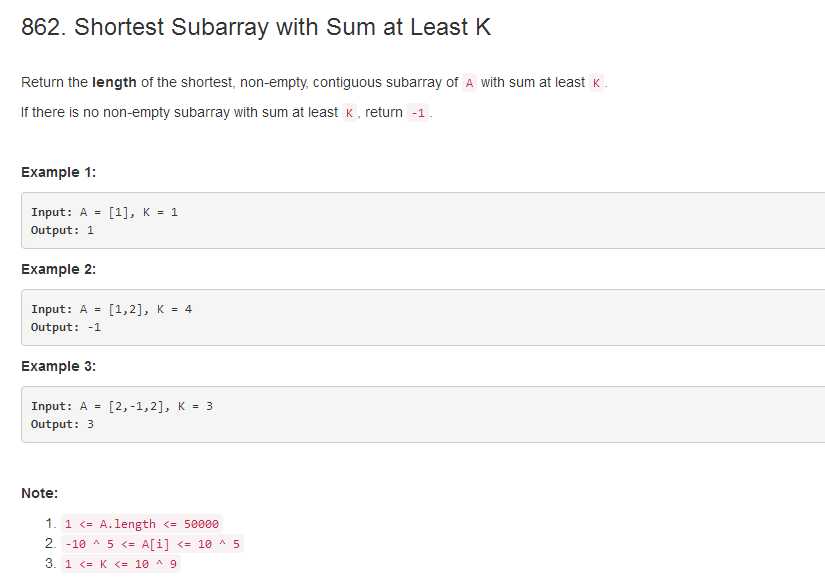Click the problem title "862. Shortest Subarray"

[x=256, y=27]
